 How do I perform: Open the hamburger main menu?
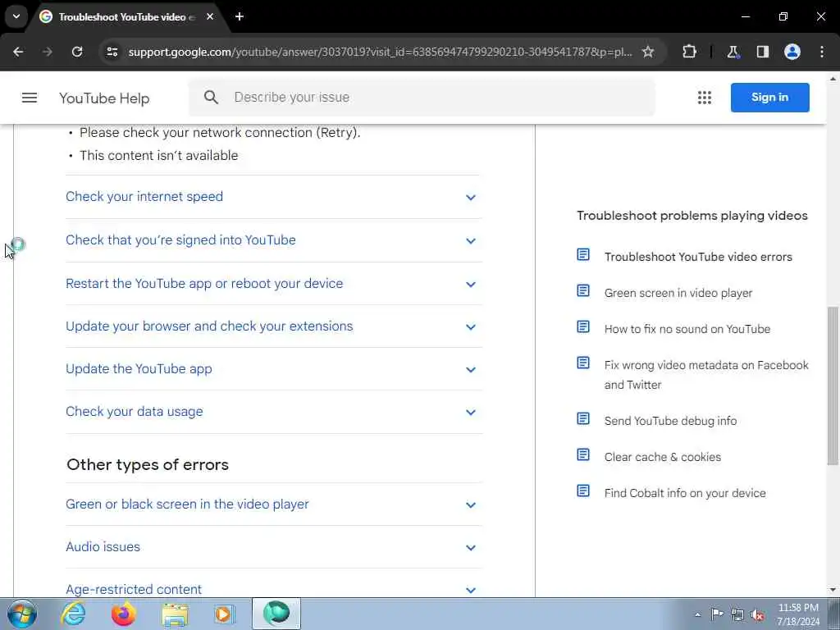pyautogui.click(x=30, y=98)
